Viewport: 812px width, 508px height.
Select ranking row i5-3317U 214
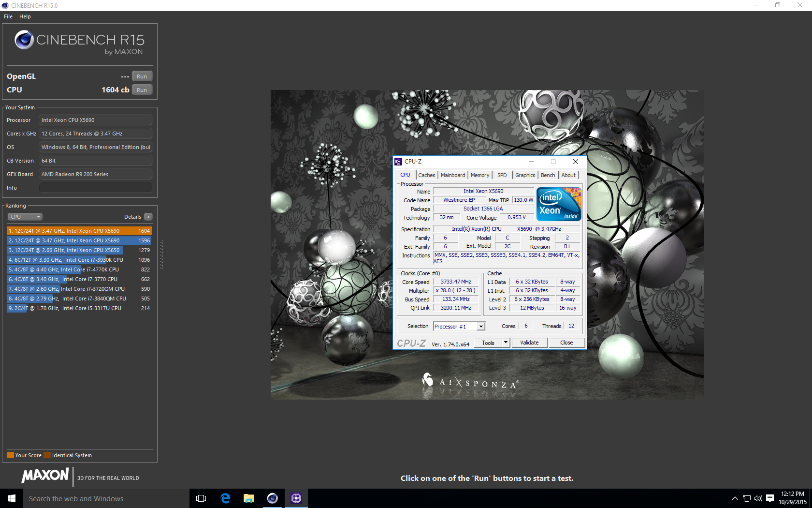pos(79,308)
